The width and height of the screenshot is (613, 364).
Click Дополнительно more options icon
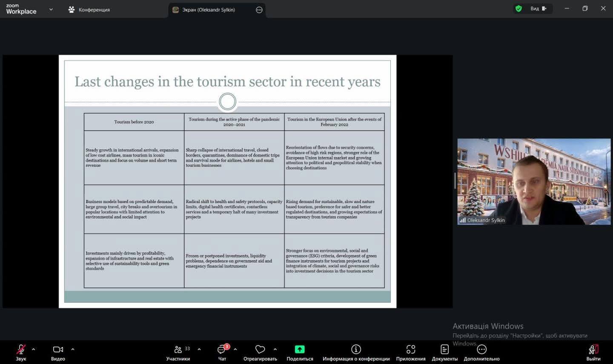coord(481,352)
